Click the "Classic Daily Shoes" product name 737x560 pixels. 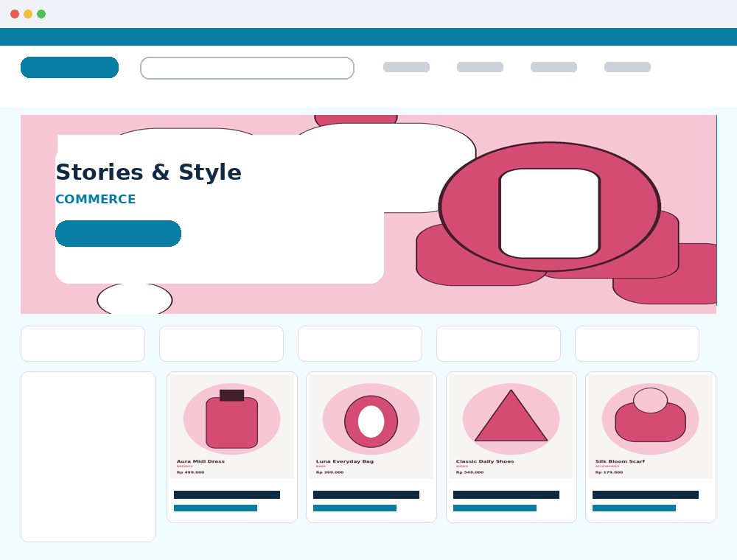tap(485, 461)
